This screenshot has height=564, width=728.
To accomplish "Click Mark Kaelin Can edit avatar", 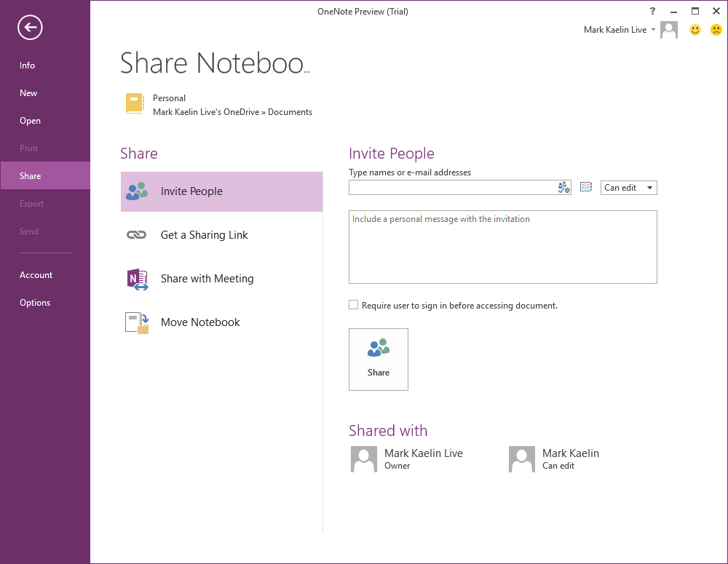I will coord(522,459).
